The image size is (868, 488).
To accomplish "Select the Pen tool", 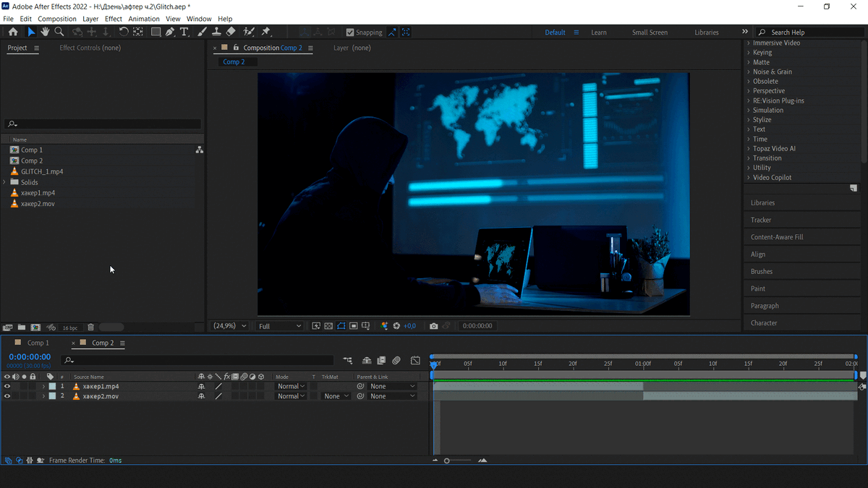I will point(170,32).
